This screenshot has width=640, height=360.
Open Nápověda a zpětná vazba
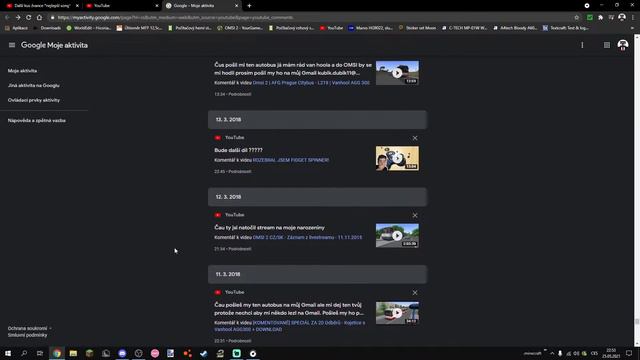pyautogui.click(x=36, y=120)
